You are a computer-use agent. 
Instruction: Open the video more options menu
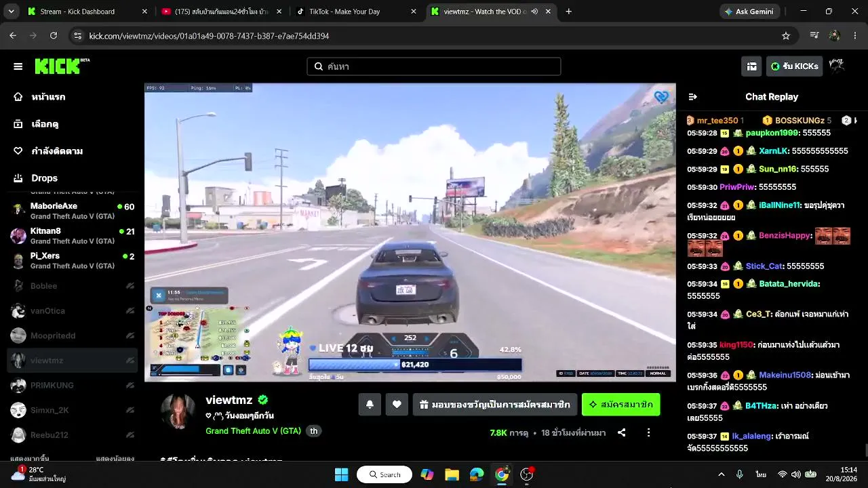point(648,432)
